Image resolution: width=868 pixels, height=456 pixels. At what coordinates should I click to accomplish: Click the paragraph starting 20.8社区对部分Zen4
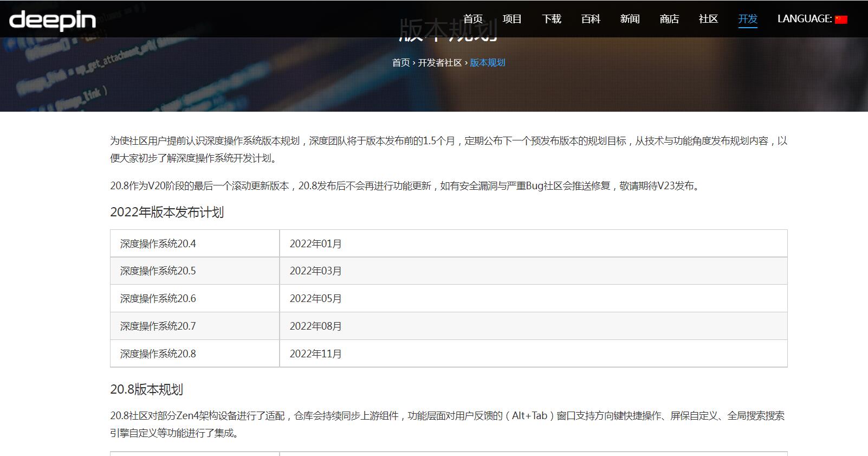tap(448, 424)
